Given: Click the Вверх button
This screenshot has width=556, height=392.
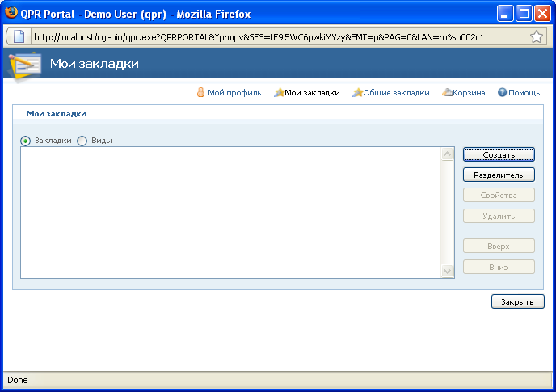Looking at the screenshot, I should pos(499,246).
